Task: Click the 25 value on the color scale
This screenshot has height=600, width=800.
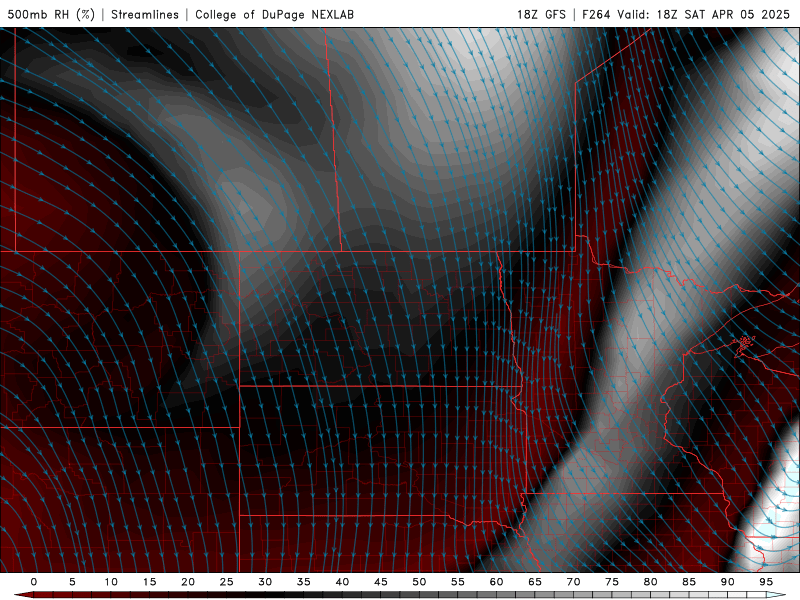Action: pos(227,582)
